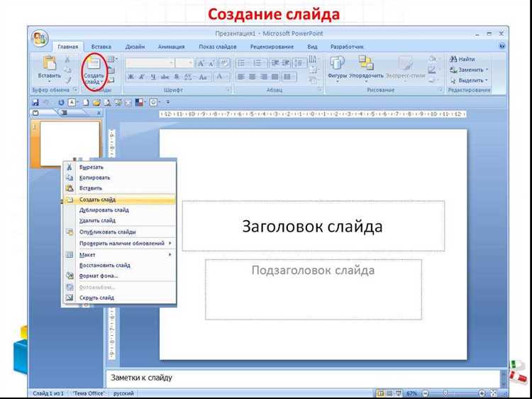
Task: Open the Разработчик ribbon tab
Action: (347, 47)
